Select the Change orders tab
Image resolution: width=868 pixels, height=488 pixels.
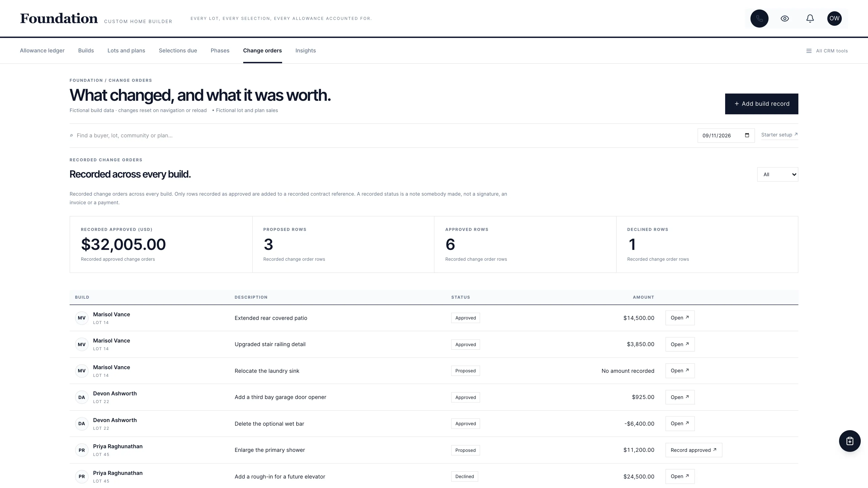click(x=262, y=51)
